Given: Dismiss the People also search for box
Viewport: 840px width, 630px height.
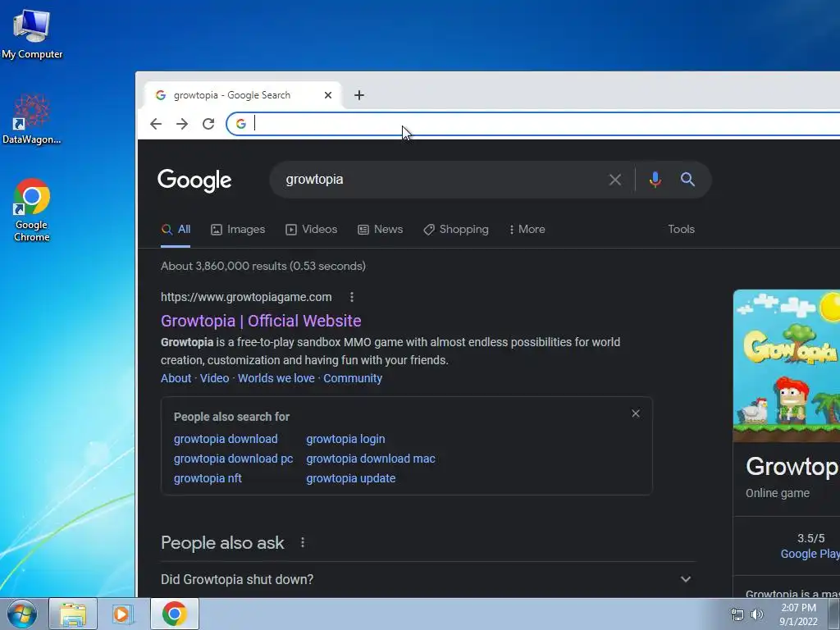Looking at the screenshot, I should (636, 413).
